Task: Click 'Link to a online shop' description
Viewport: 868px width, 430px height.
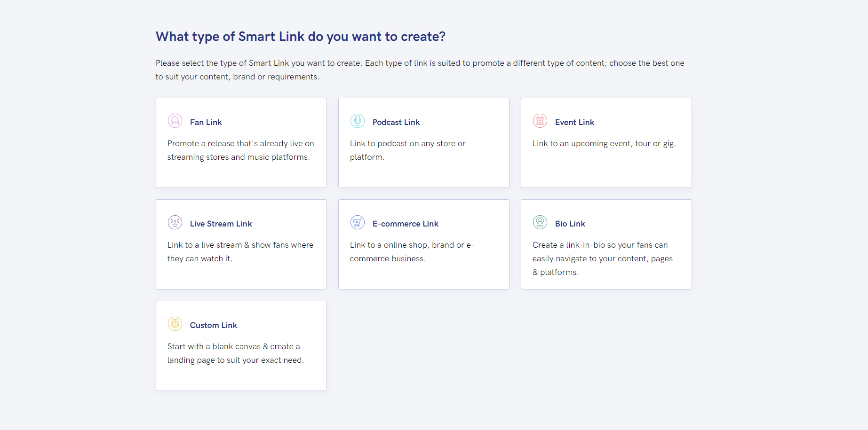Action: [412, 252]
